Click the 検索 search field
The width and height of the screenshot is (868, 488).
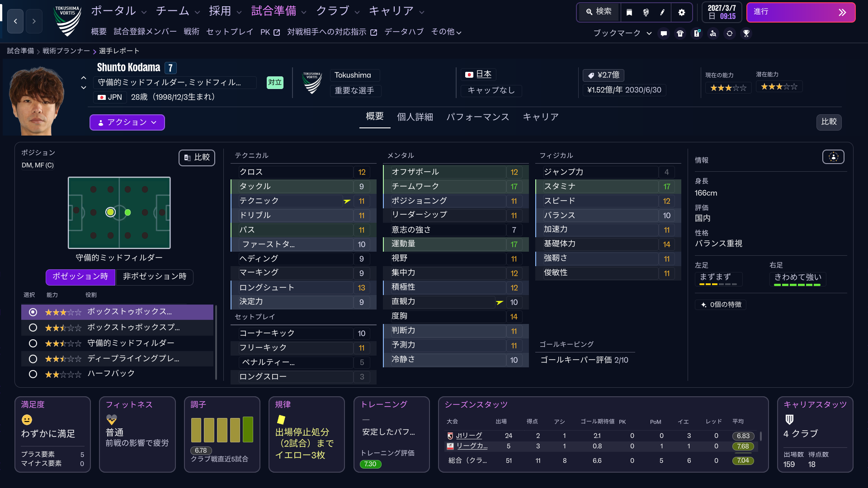pyautogui.click(x=599, y=12)
